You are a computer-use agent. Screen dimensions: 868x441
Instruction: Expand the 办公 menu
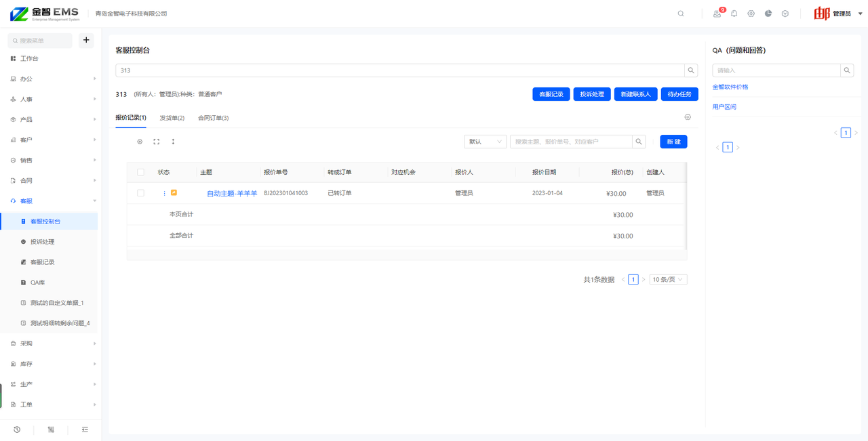pyautogui.click(x=51, y=79)
